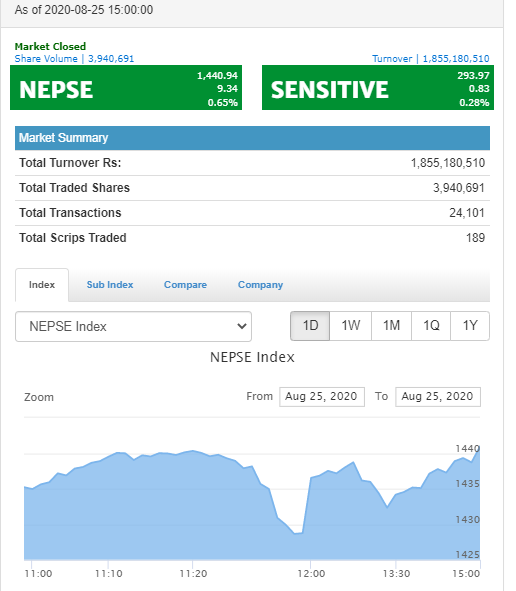Select the 1W time range button

[x=351, y=326]
